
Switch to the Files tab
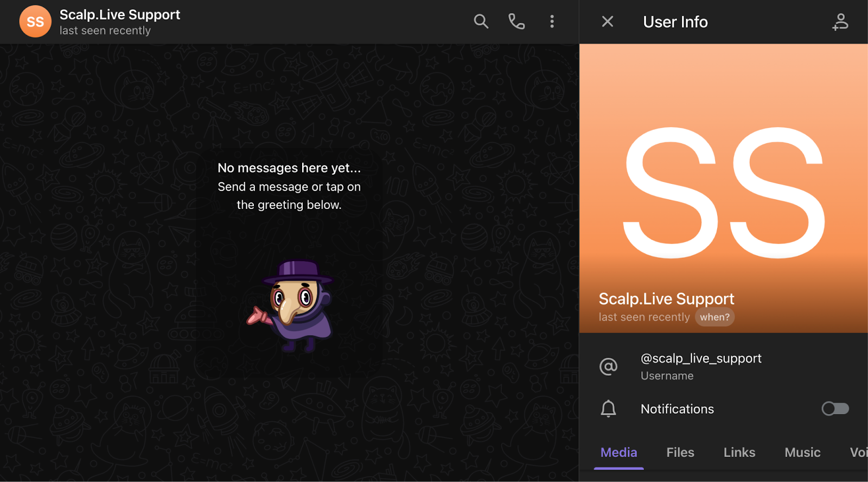coord(680,452)
